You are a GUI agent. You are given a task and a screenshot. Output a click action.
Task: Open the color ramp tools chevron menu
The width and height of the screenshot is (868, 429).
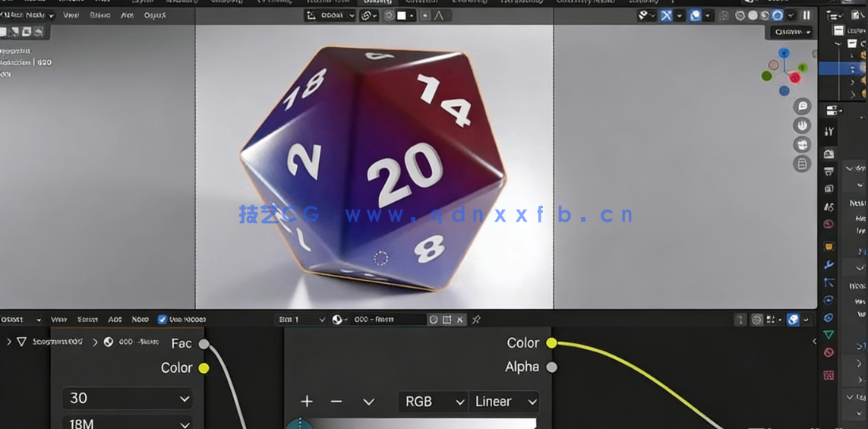368,402
